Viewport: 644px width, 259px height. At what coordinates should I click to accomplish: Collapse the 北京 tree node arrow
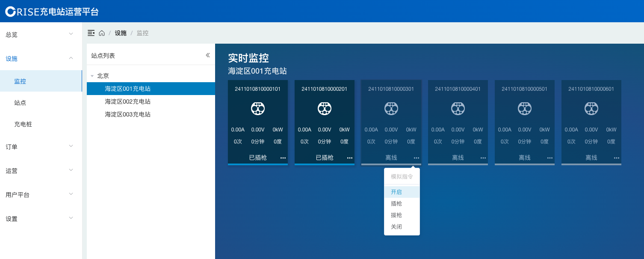(92, 76)
